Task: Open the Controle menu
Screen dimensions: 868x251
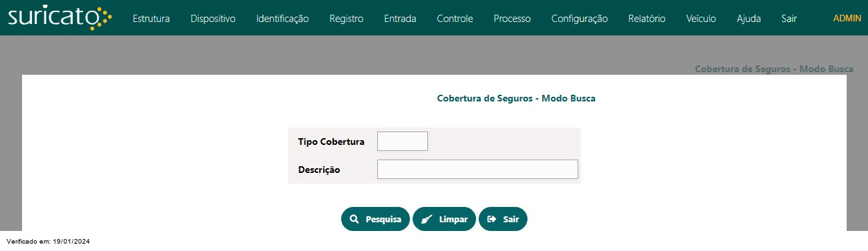Action: coord(455,19)
